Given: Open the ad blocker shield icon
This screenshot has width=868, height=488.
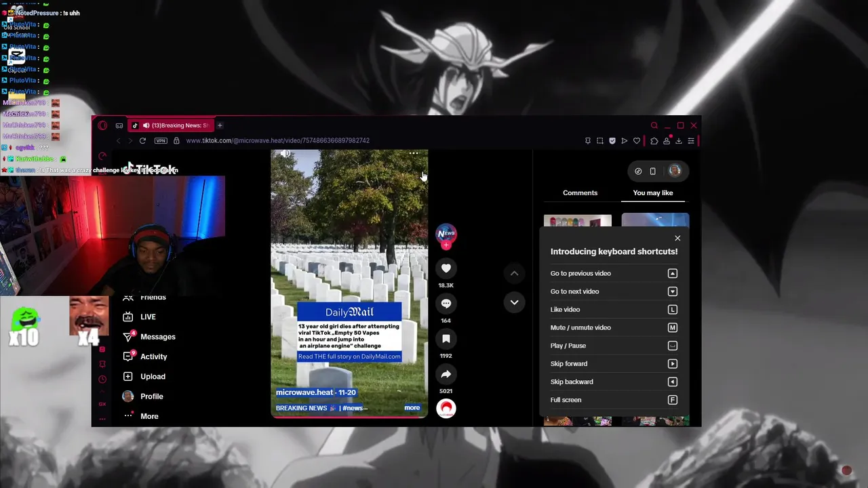Looking at the screenshot, I should [612, 141].
